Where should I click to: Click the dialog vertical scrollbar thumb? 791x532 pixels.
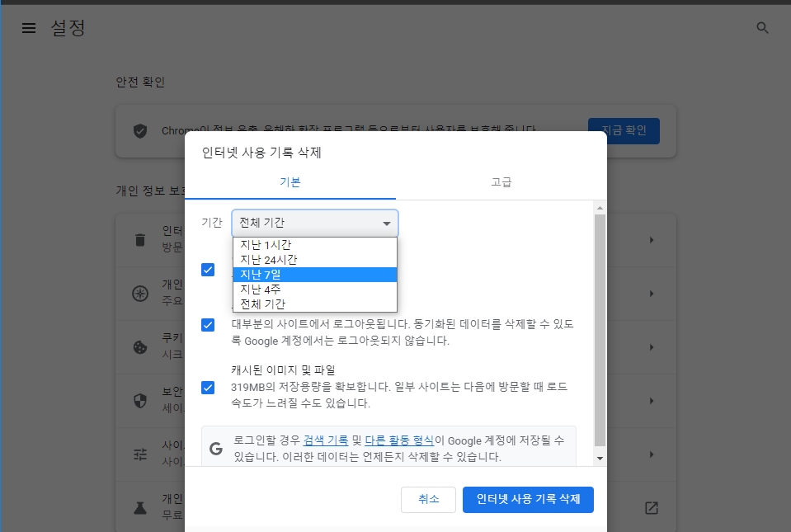(600, 330)
